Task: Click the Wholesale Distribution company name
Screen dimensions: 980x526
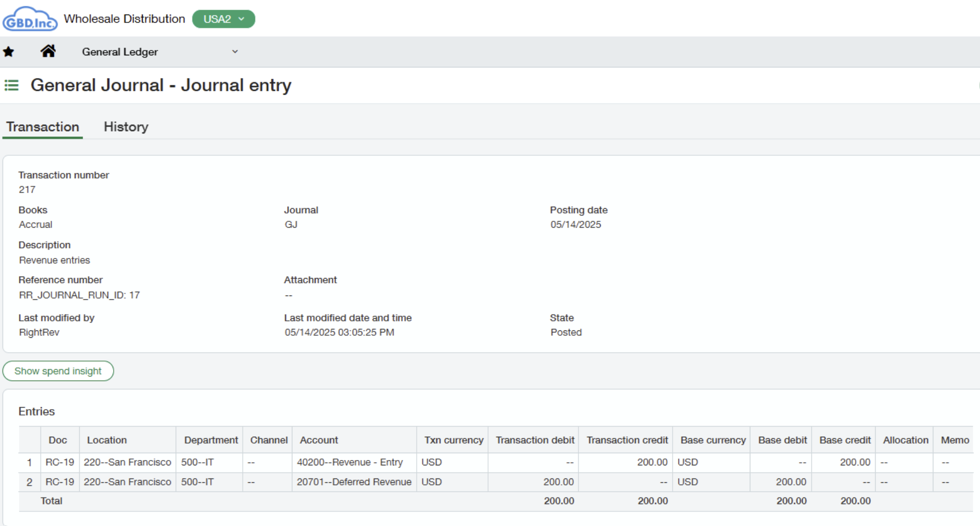Action: click(124, 19)
